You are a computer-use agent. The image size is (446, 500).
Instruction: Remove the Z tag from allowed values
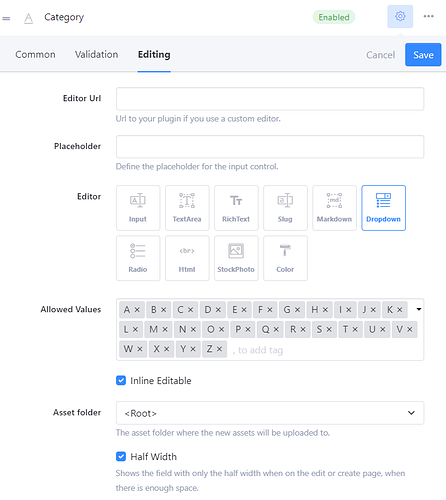click(219, 349)
